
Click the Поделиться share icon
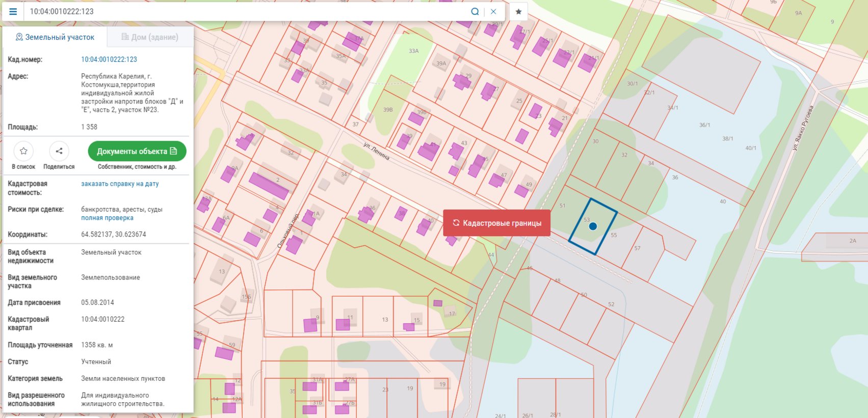(59, 151)
